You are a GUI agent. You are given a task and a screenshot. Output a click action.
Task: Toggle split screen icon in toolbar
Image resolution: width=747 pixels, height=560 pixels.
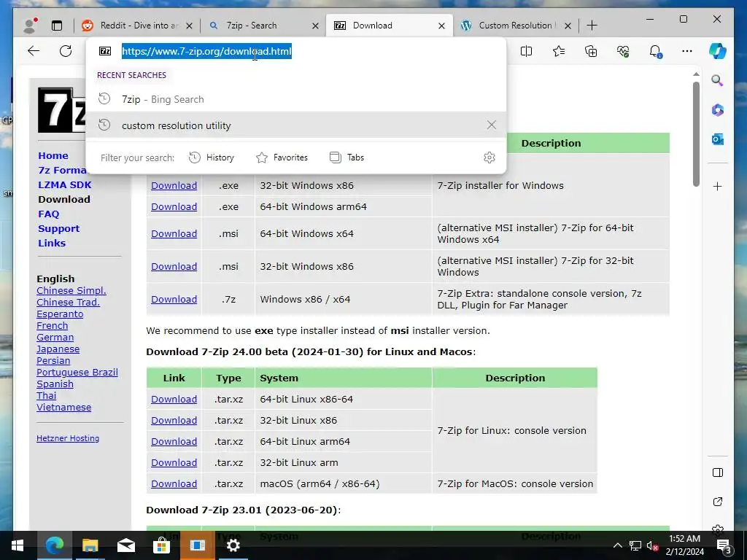coord(527,51)
